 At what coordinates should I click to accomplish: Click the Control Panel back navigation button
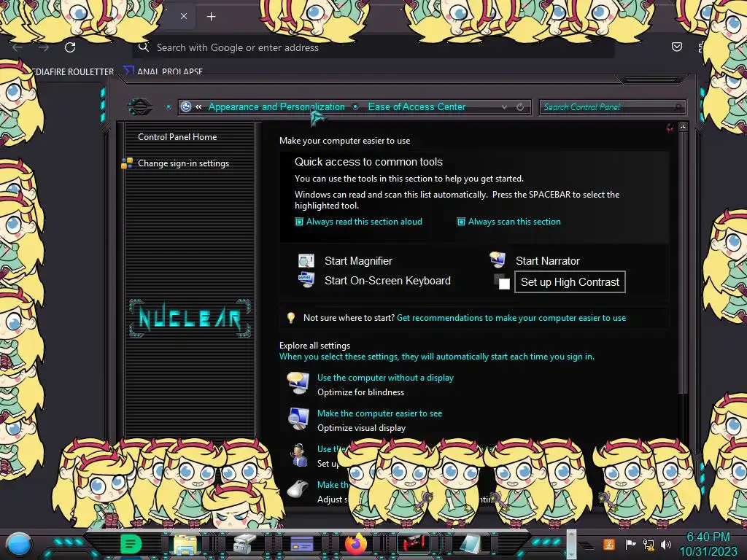(x=139, y=106)
